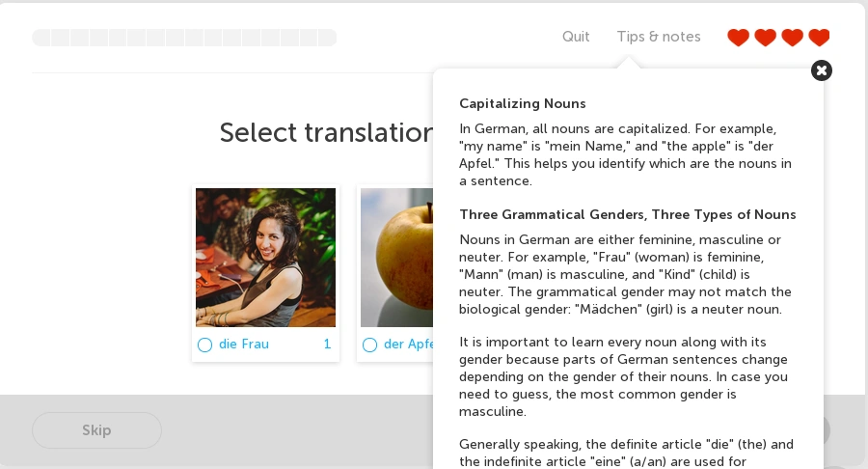Toggle the Tips & notes panel
Screen dimensions: 868x469
click(659, 37)
